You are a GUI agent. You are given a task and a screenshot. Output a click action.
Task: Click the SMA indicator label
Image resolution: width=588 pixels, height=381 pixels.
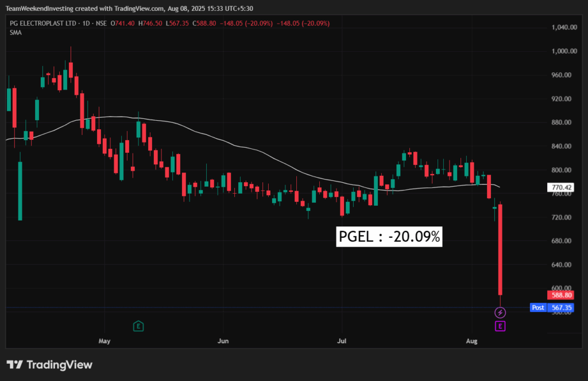[16, 33]
